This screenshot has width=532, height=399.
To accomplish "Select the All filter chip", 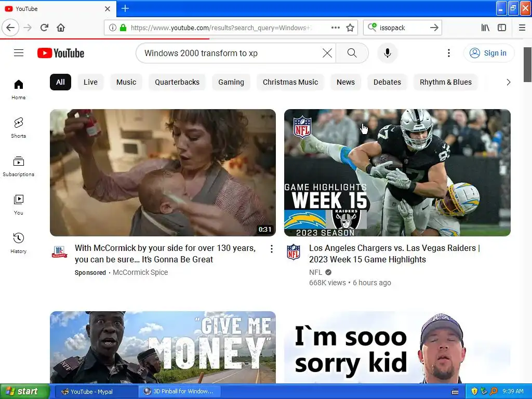I will pyautogui.click(x=60, y=82).
